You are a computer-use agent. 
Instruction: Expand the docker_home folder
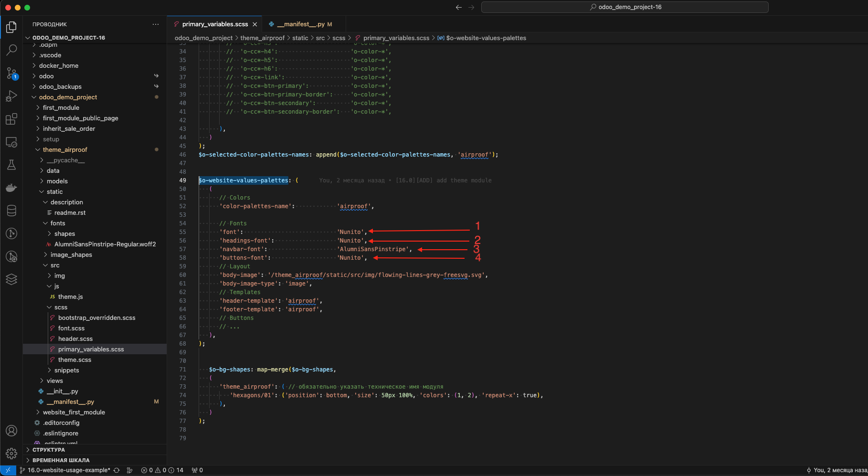pos(95,66)
